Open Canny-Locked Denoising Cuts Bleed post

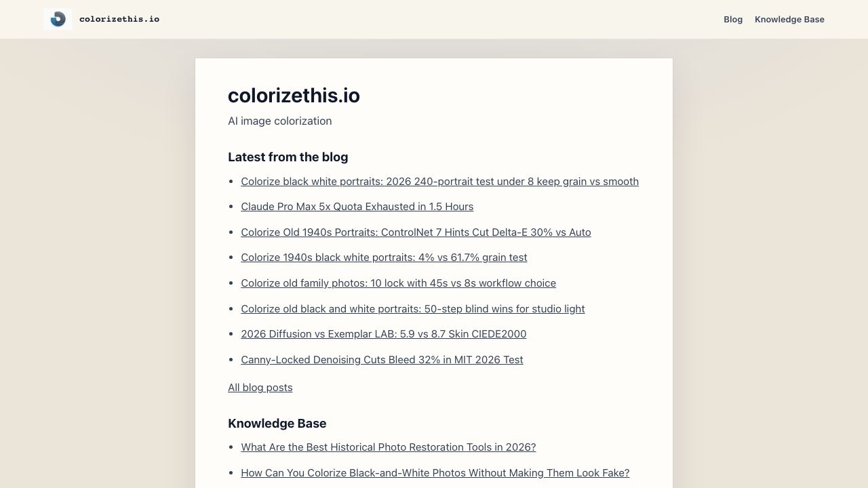(382, 360)
